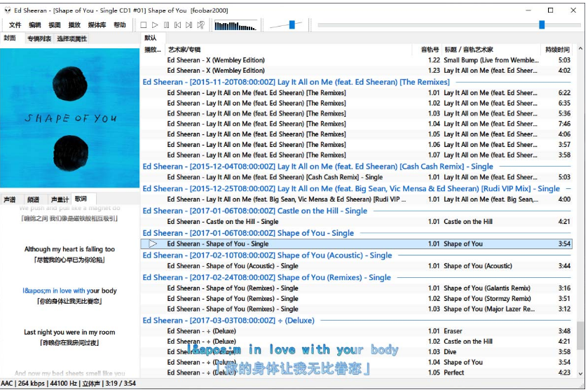Open the 编辑 menu
Image resolution: width=588 pixels, height=392 pixels.
[34, 25]
